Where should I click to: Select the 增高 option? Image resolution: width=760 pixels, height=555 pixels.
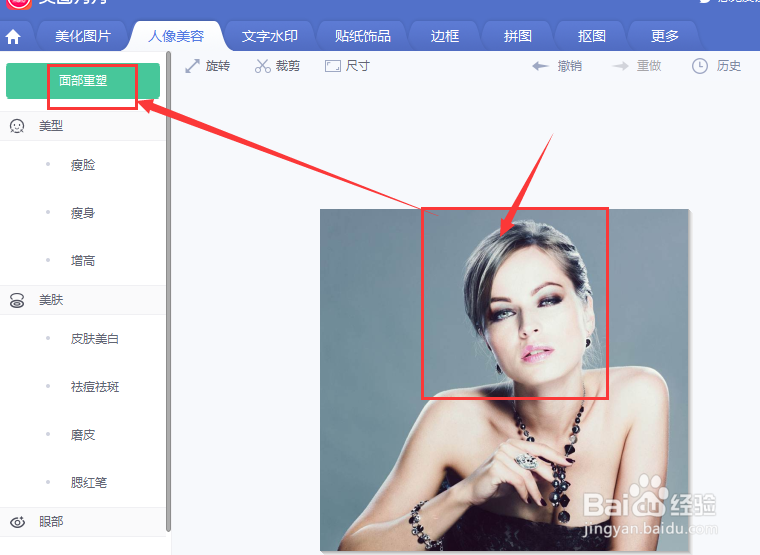(x=83, y=261)
